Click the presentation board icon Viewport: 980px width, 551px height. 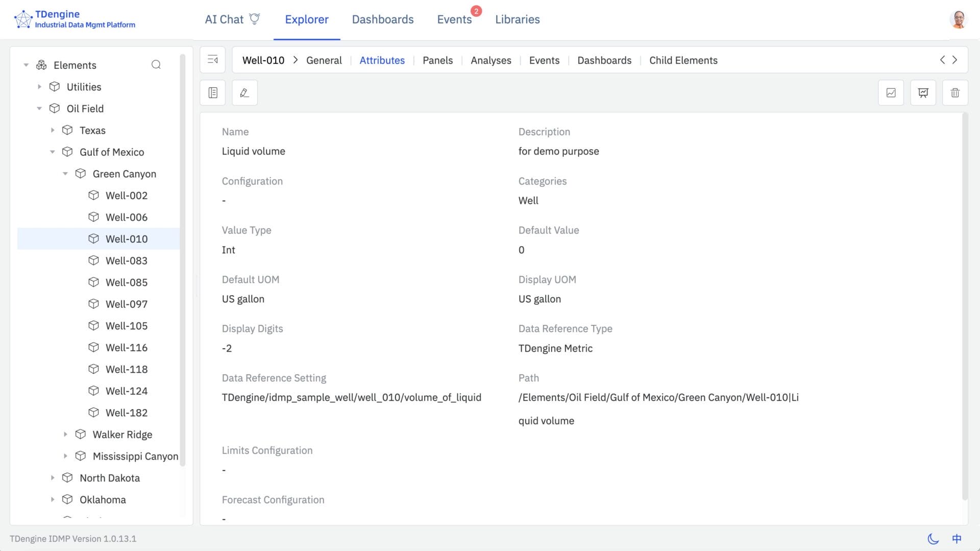click(x=923, y=93)
